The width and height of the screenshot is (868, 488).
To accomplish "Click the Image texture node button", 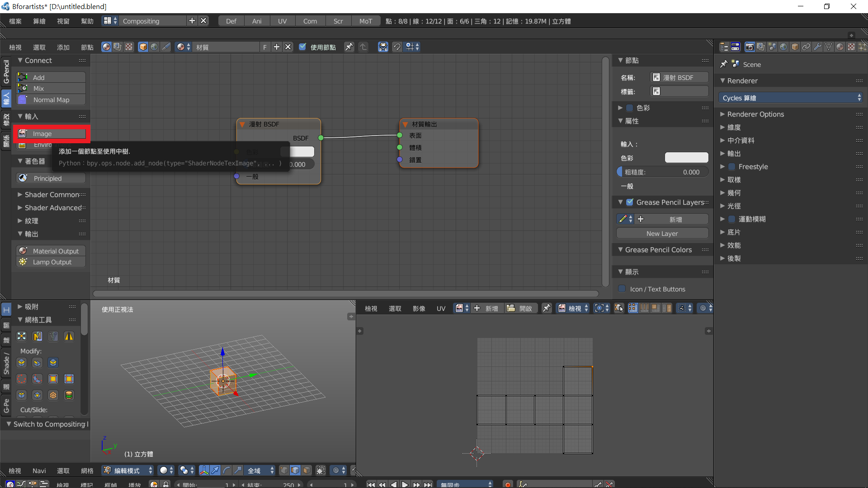I will click(51, 134).
